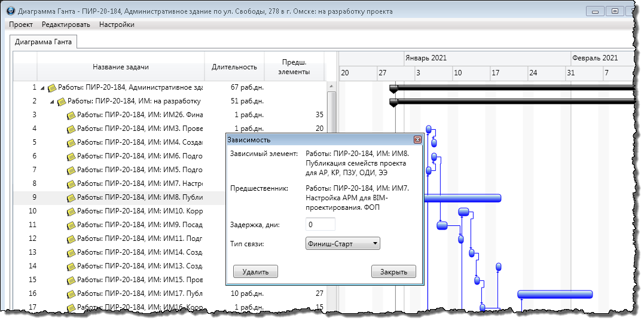Select the Диаграмма Ганта tab
This screenshot has height=321, width=644.
[x=43, y=42]
